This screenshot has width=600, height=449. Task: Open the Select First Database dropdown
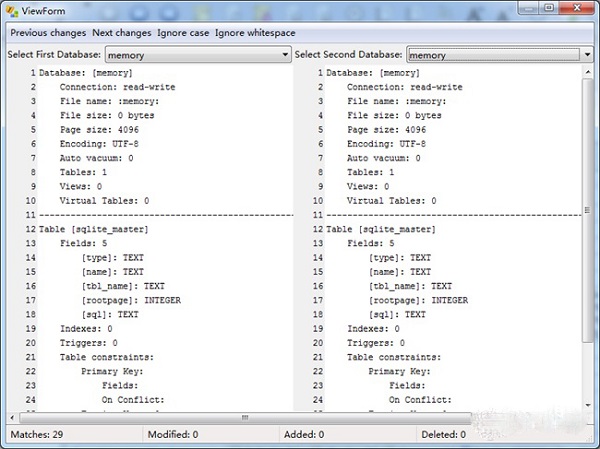pyautogui.click(x=197, y=54)
